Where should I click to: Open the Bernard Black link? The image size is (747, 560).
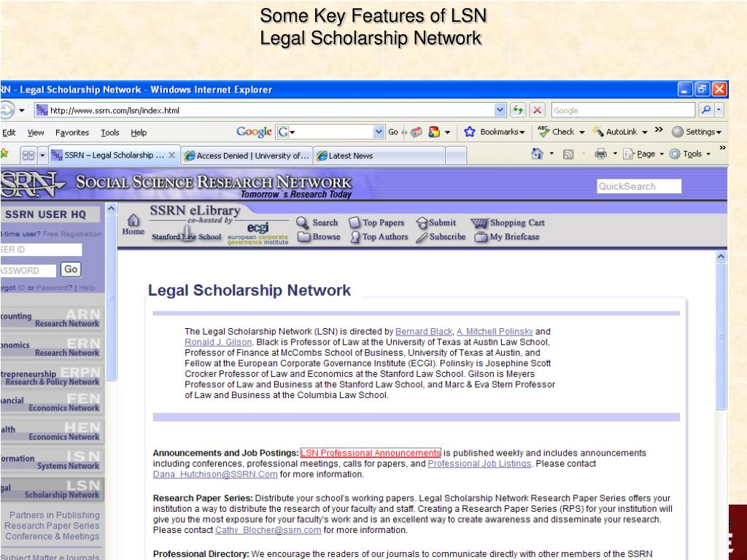coord(424,332)
